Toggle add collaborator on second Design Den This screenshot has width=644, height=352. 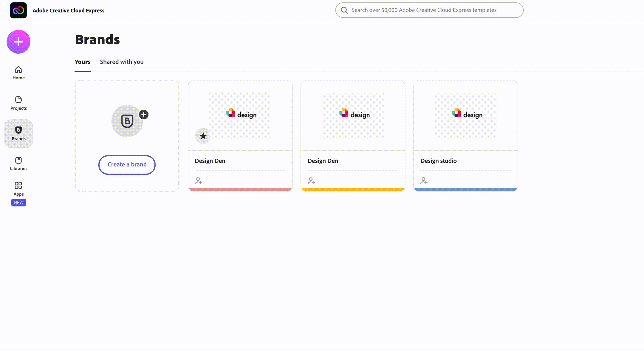(311, 180)
